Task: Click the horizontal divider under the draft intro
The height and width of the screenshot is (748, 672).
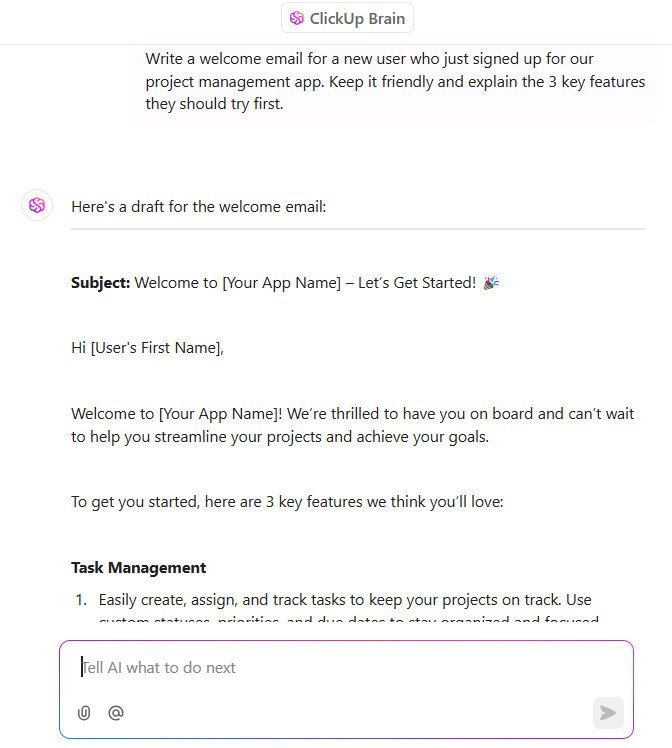Action: tap(358, 229)
